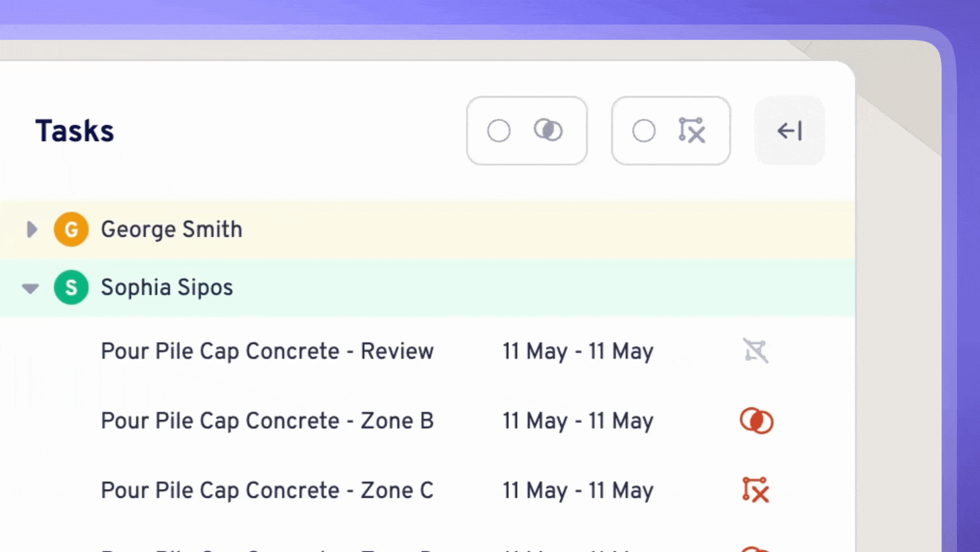Screen dimensions: 980x552
Task: Click the red broken dependency icon on Zone C row
Action: (756, 490)
